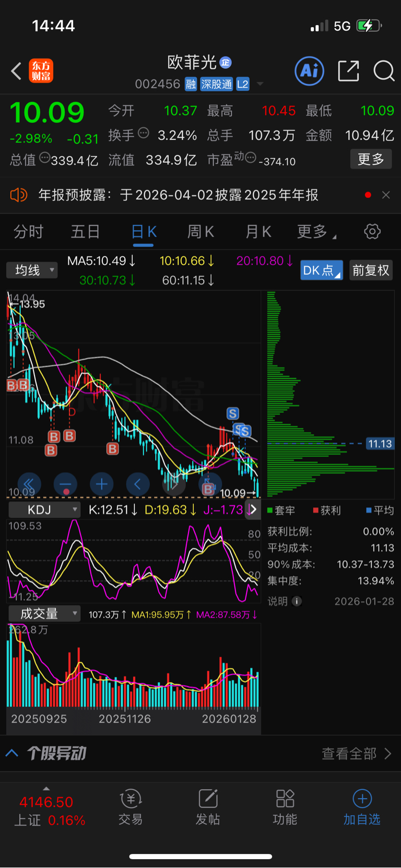Viewport: 401px width, 868px height.
Task: Tap the MA5:10.49 moving average label
Action: coord(102,260)
